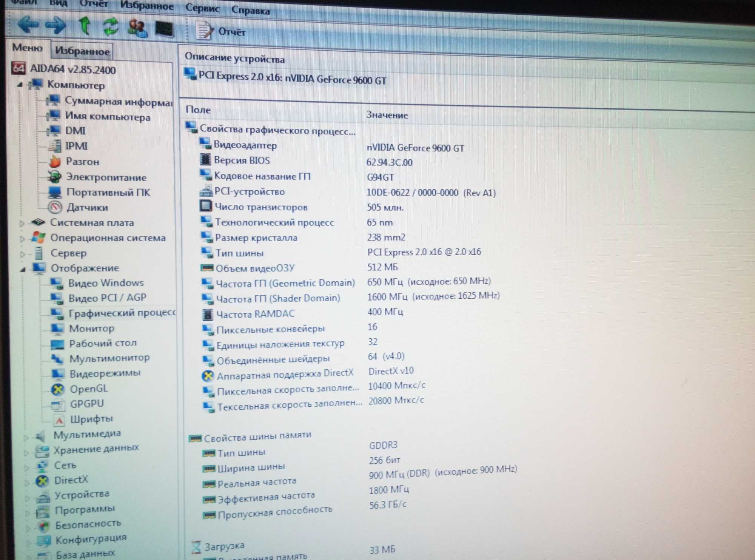Collapse the Компьютер tree node
Image resolution: width=755 pixels, height=560 pixels.
20,85
